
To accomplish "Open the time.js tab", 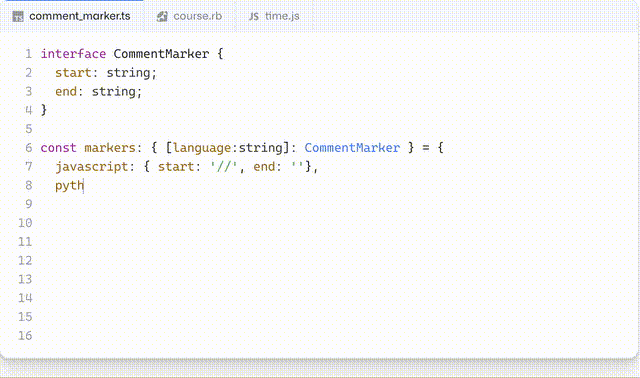I will tap(274, 16).
